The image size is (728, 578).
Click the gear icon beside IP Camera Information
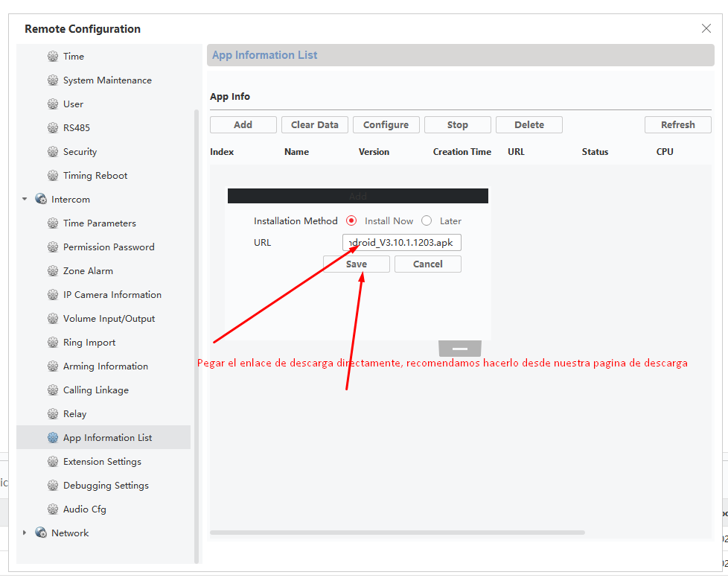(x=53, y=294)
